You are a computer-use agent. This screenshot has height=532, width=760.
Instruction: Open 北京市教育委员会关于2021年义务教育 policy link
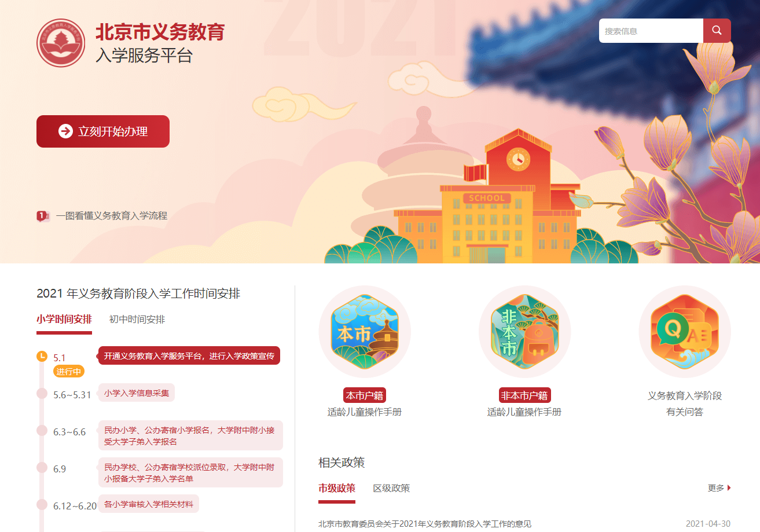425,524
